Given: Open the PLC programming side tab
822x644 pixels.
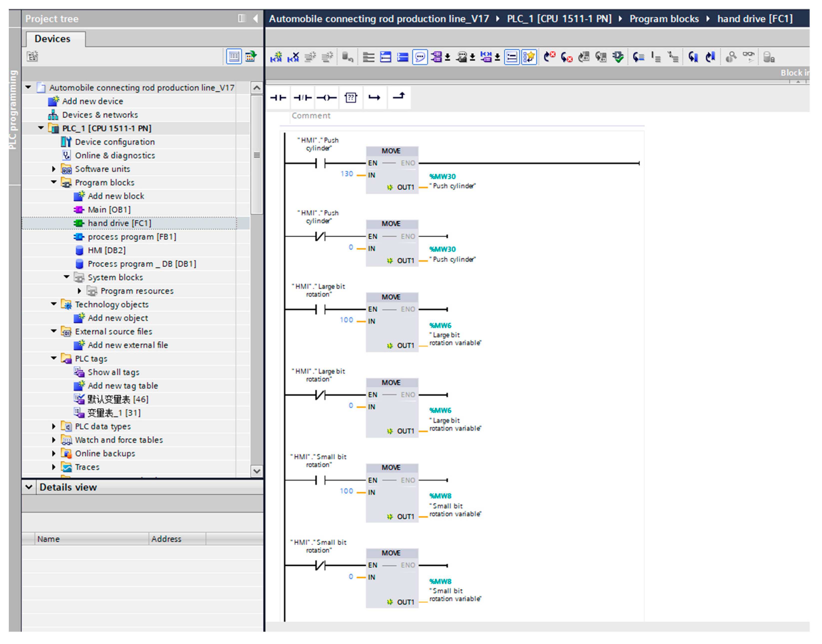Looking at the screenshot, I should click(x=13, y=109).
